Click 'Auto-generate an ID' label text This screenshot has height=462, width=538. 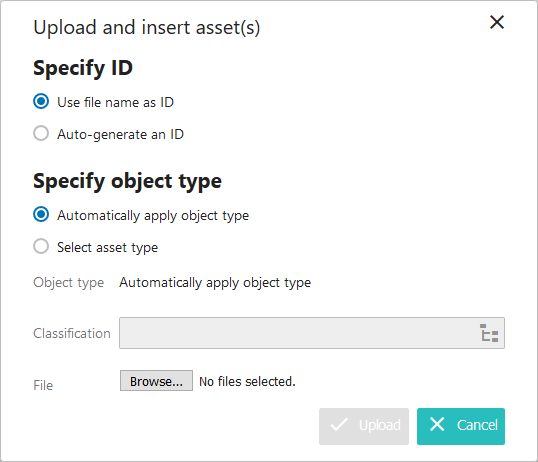pos(120,134)
